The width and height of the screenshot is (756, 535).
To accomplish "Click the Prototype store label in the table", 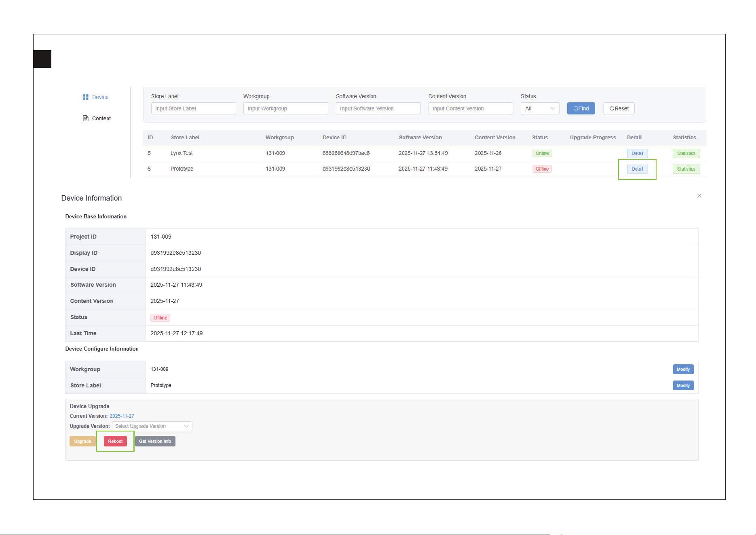I will pos(182,169).
